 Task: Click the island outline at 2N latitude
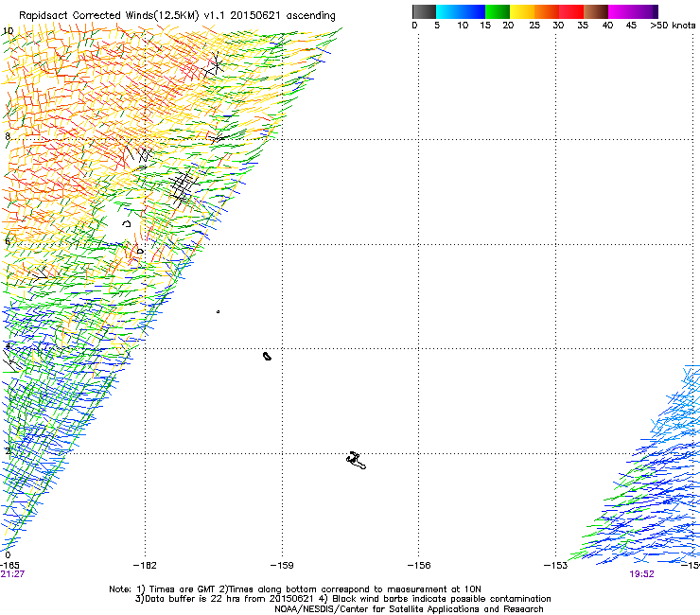click(356, 461)
